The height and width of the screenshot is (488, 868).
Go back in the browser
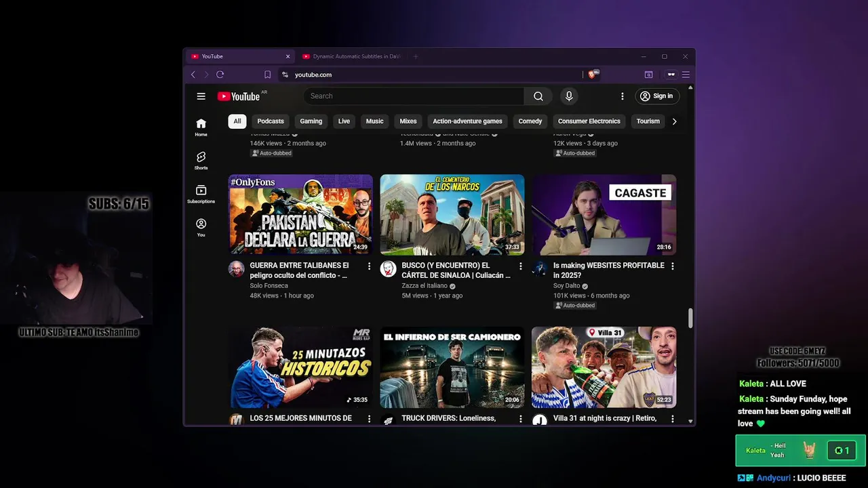[x=193, y=75]
